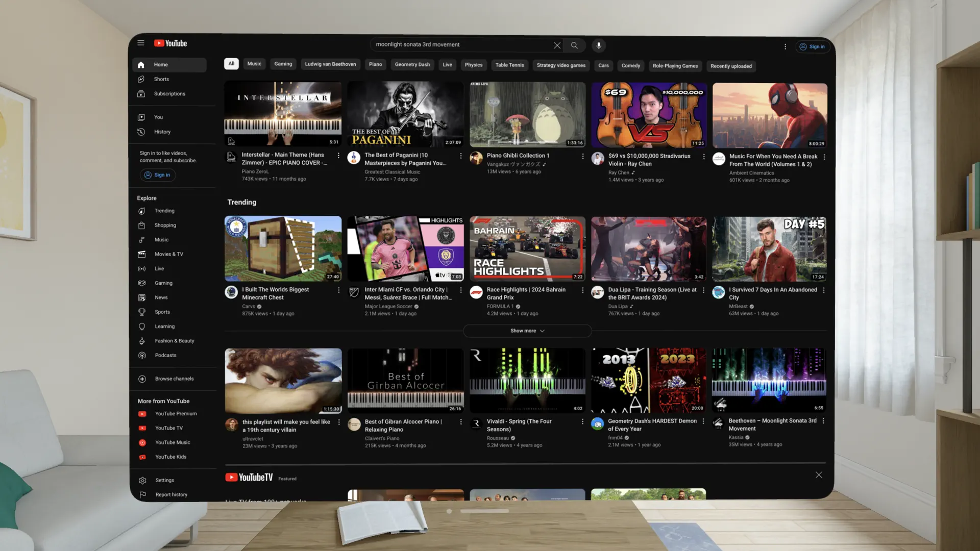This screenshot has height=551, width=980.
Task: Open the Settings gear in sidebar
Action: click(164, 480)
